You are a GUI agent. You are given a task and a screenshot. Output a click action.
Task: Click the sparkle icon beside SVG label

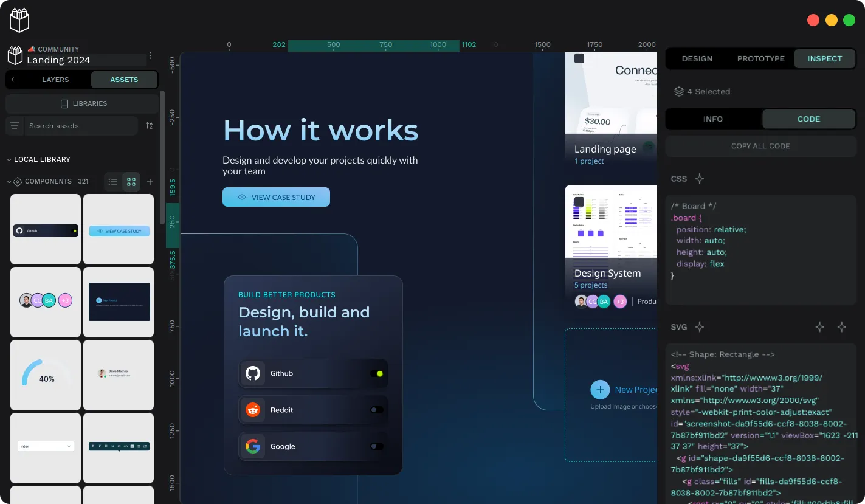tap(700, 327)
